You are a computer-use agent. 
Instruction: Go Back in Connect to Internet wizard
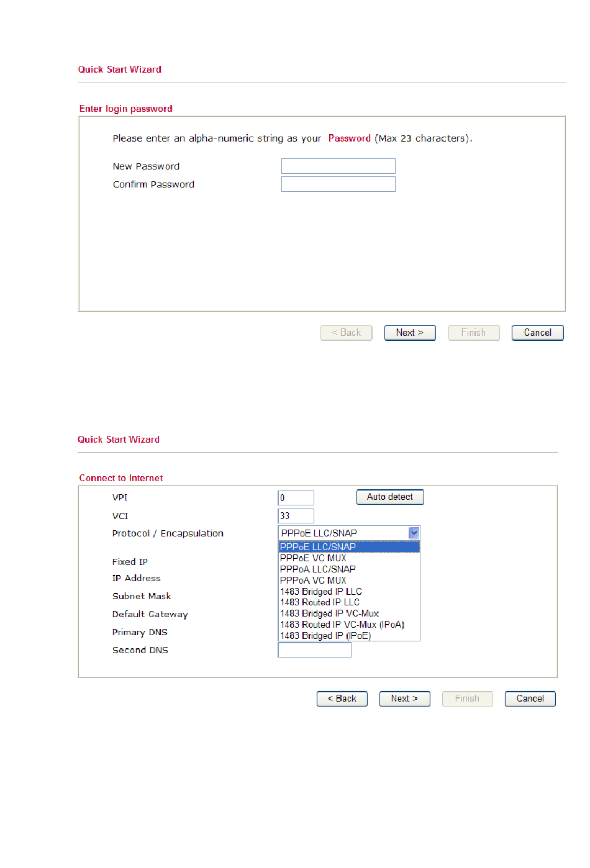(342, 698)
